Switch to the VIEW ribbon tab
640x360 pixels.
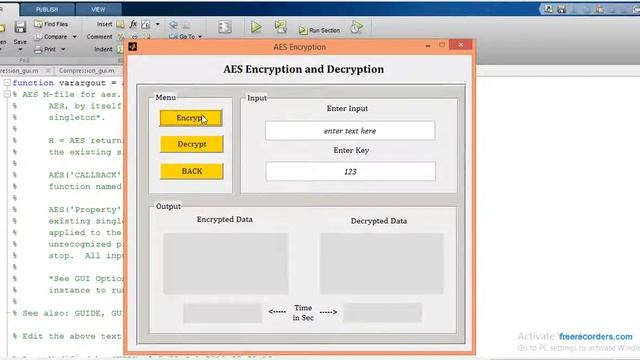(x=98, y=9)
